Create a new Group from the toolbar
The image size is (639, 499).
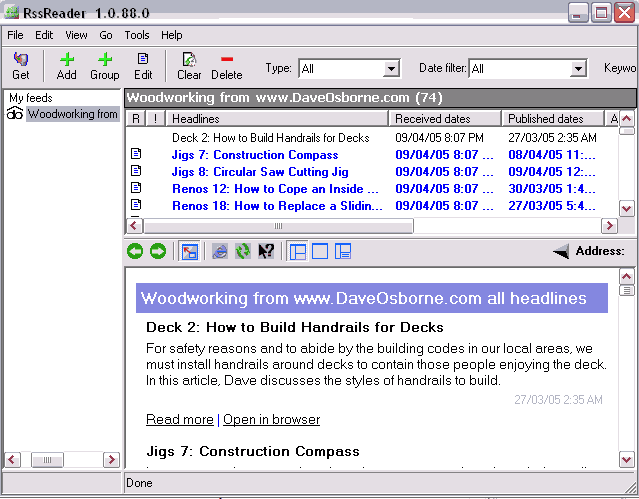[105, 66]
